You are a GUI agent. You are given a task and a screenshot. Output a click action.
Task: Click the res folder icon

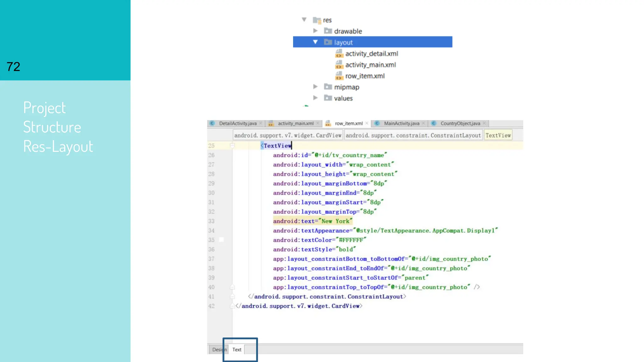(317, 20)
